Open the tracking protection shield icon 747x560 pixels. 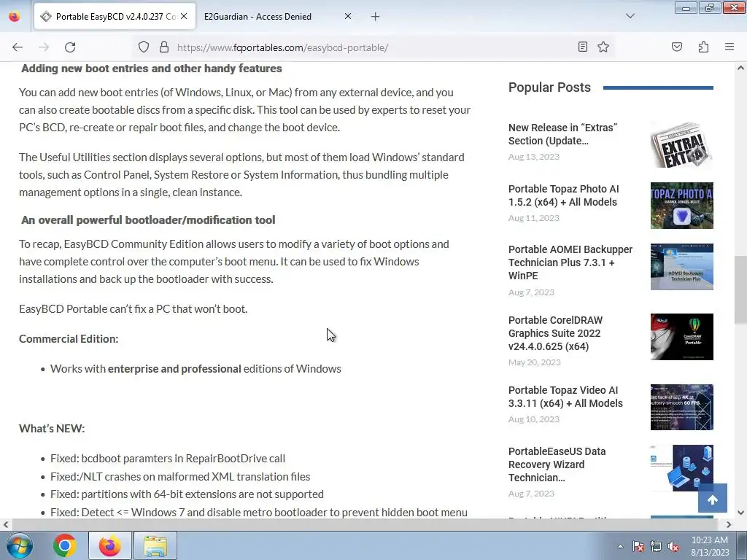pos(144,47)
